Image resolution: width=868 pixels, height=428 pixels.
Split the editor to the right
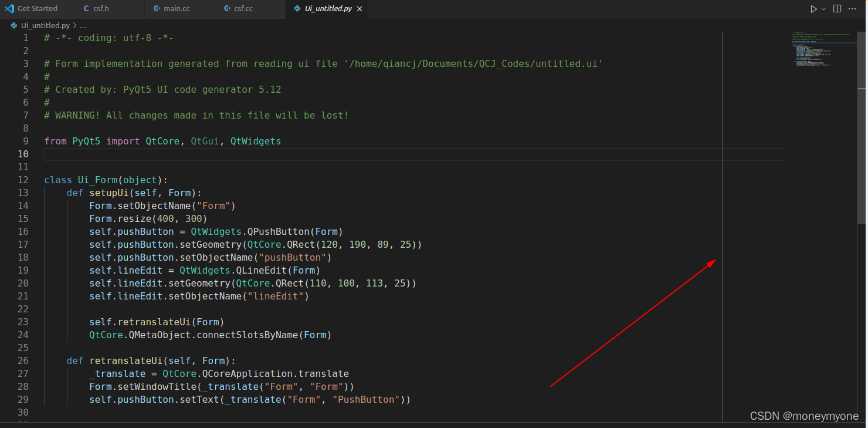point(837,9)
